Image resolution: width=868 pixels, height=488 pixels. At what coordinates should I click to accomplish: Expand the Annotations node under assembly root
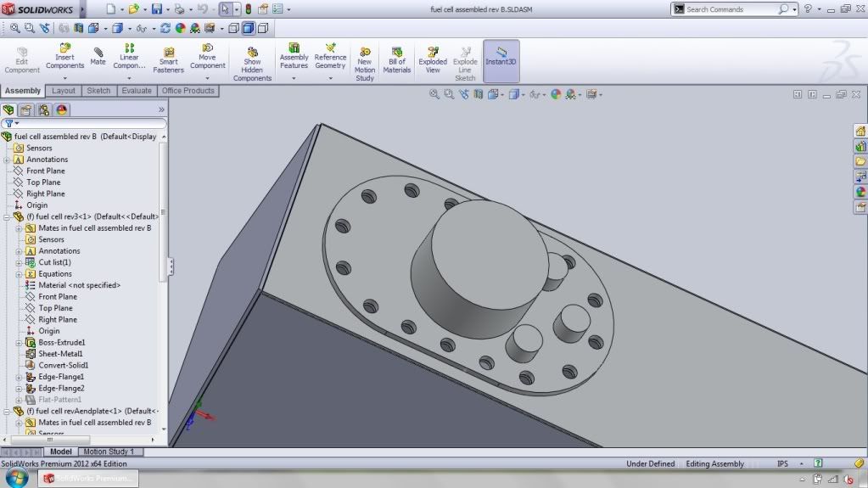point(7,160)
